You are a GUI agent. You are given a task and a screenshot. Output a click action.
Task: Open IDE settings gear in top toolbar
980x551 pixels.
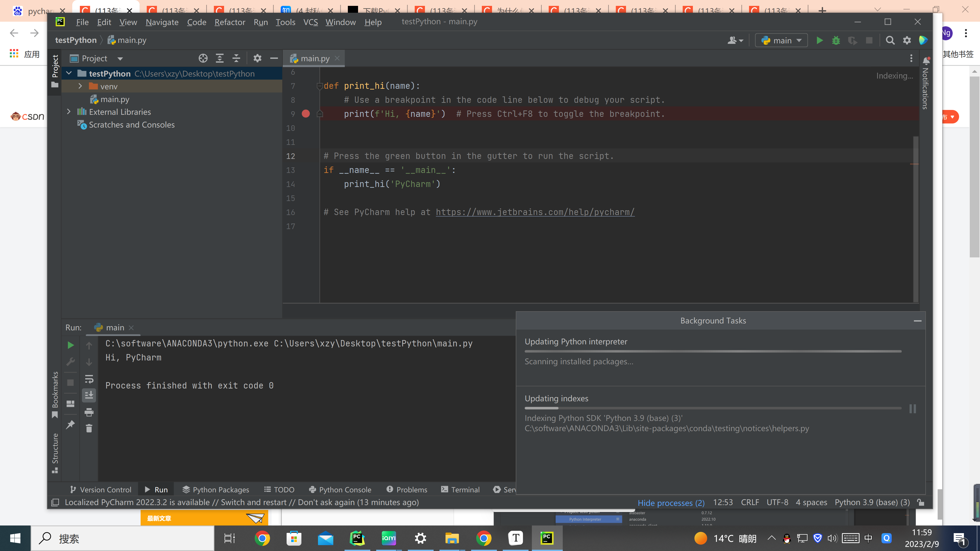pyautogui.click(x=907, y=40)
